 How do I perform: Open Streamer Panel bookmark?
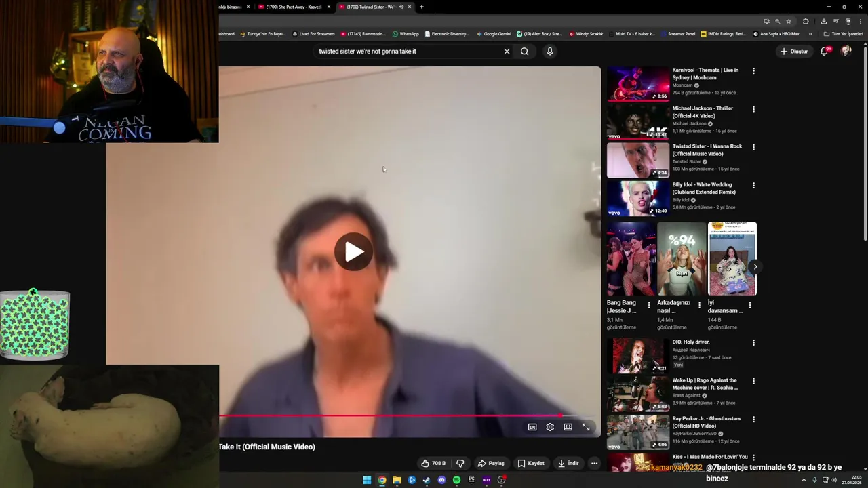pos(677,34)
